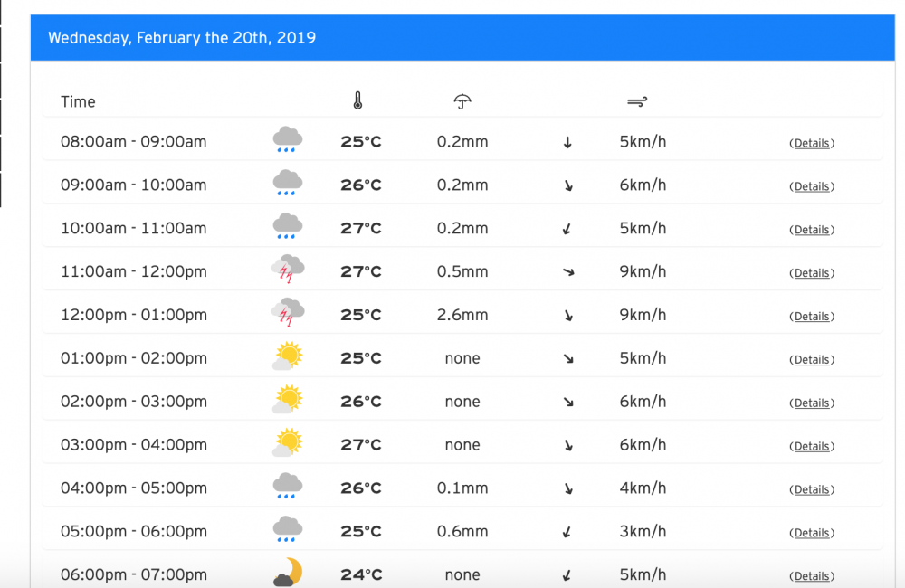Open Details for 04:00pm - 05:00pm

[812, 489]
